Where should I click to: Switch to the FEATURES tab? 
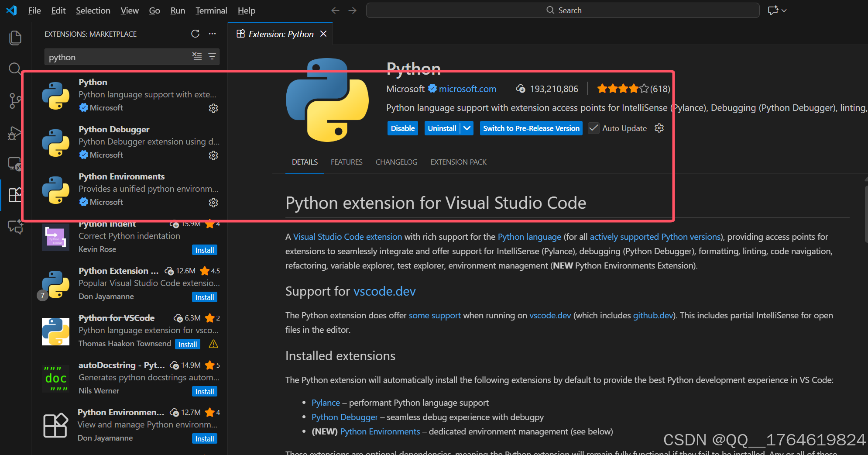(347, 162)
